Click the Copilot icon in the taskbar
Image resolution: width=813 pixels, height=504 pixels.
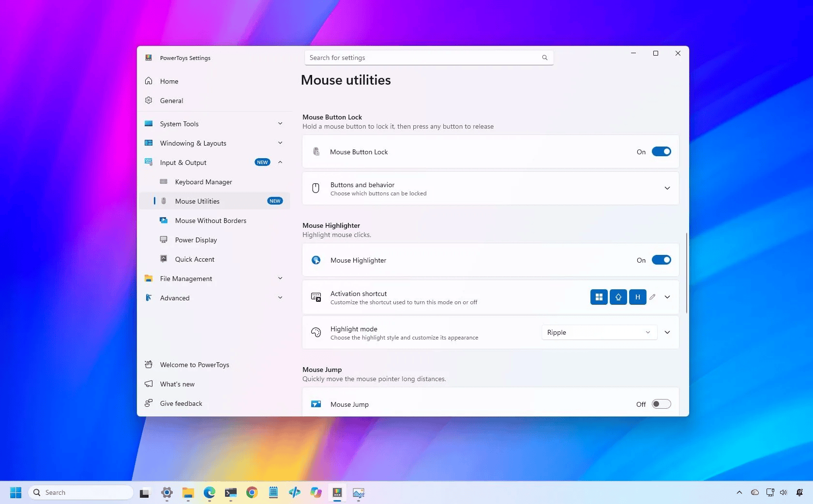pos(316,492)
